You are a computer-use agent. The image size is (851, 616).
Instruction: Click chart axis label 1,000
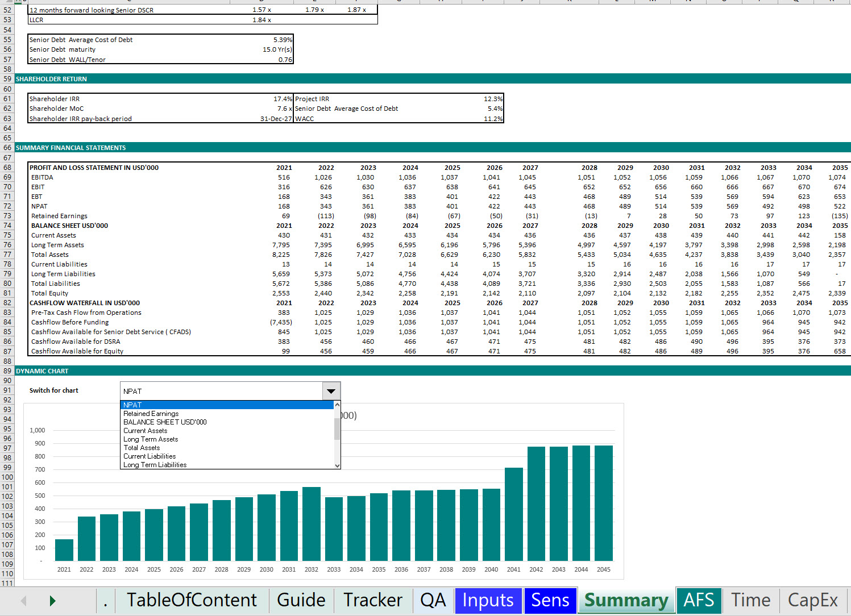(38, 430)
